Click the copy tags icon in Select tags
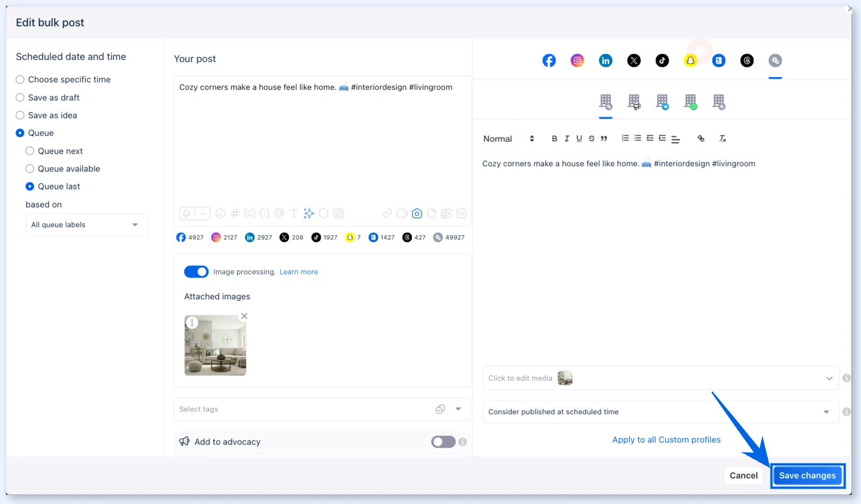This screenshot has height=504, width=861. tap(440, 409)
